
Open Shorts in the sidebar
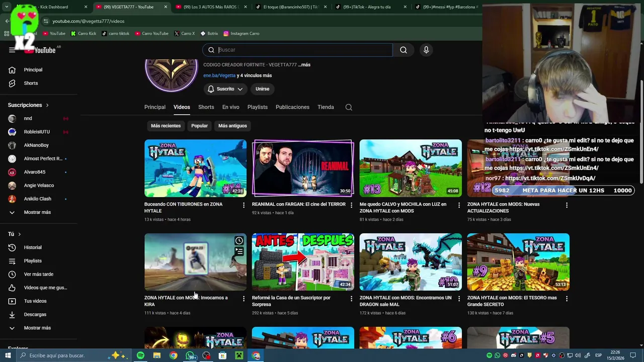(31, 83)
